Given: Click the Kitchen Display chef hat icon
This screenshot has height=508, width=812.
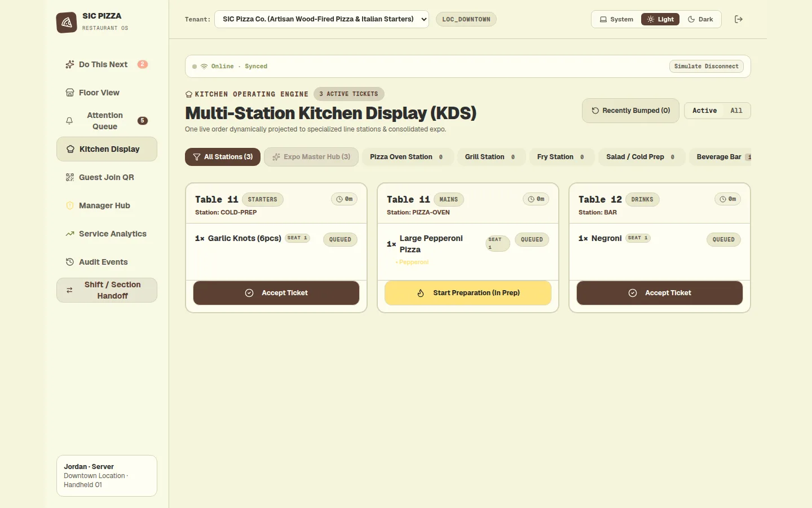Looking at the screenshot, I should [x=70, y=149].
